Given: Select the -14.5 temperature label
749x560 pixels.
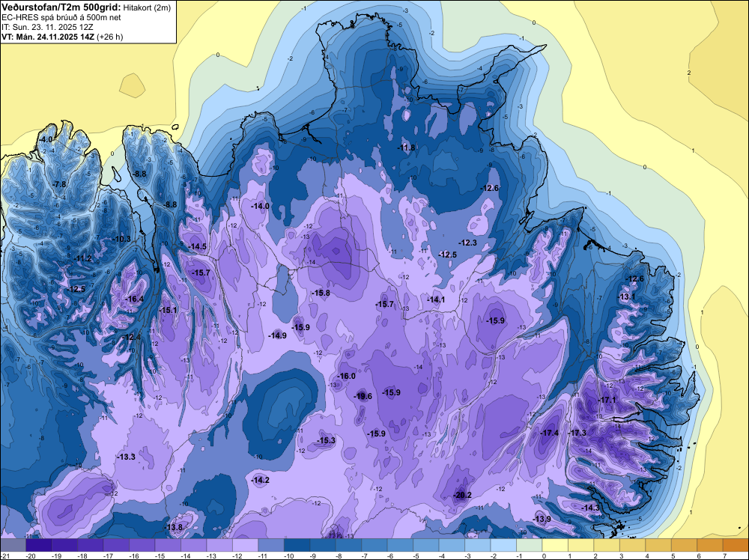Looking at the screenshot, I should [198, 247].
